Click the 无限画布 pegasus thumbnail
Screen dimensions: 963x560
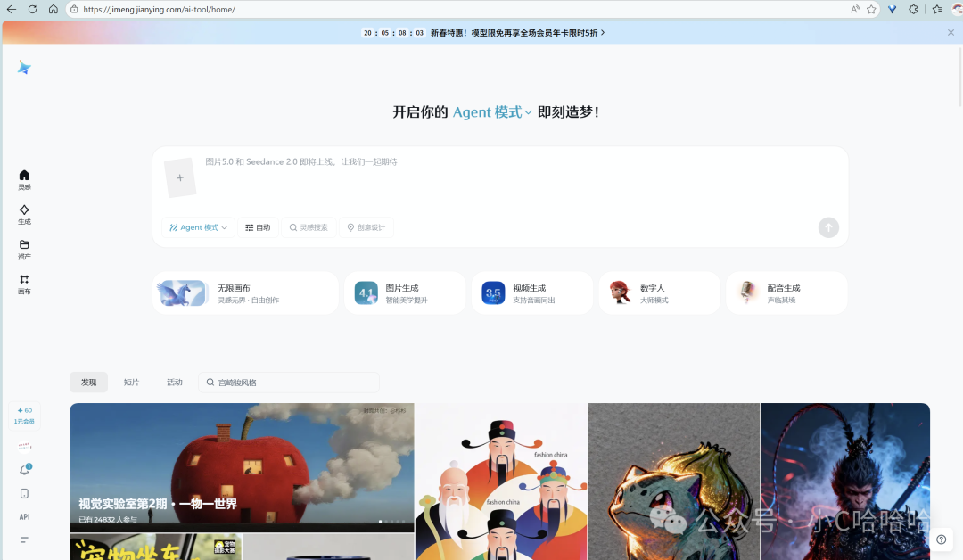point(183,292)
